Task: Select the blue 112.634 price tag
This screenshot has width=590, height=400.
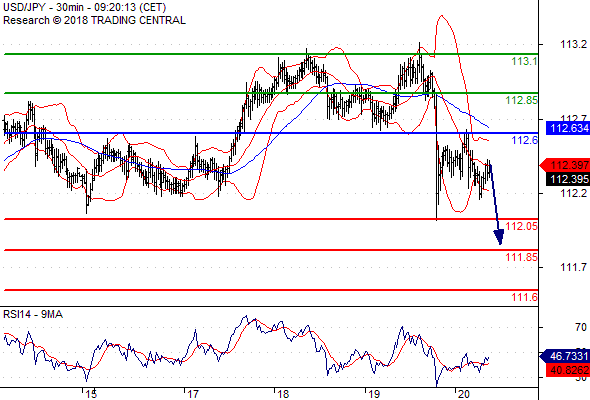Action: (x=568, y=128)
